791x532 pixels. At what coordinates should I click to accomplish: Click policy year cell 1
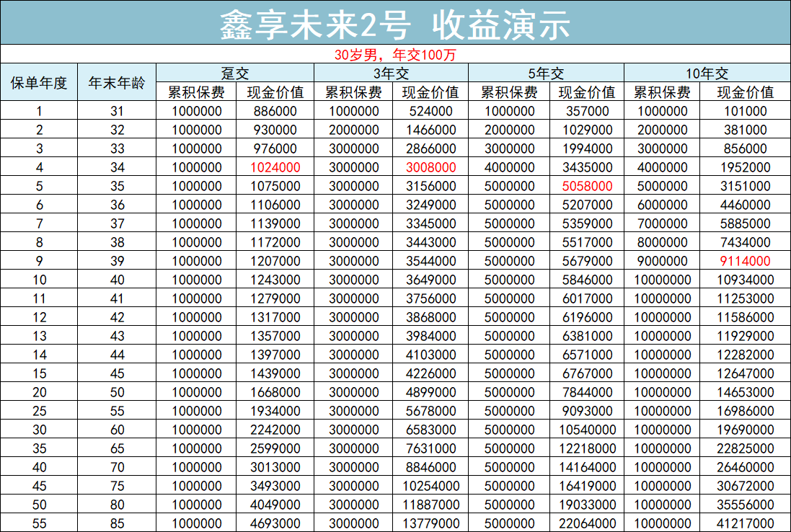(x=40, y=111)
